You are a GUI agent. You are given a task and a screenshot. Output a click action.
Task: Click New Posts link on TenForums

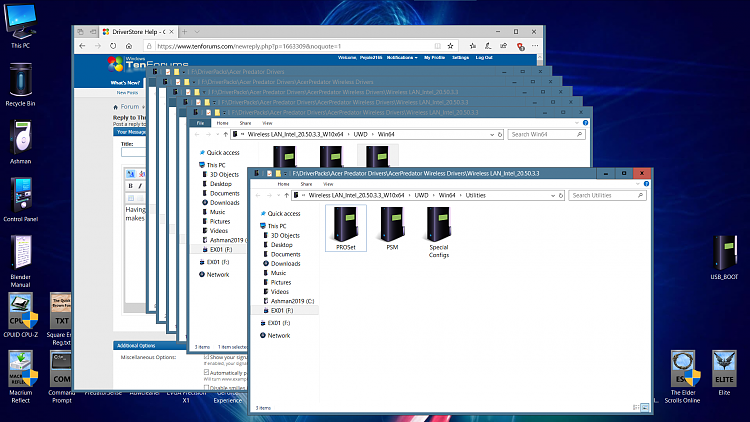pos(127,92)
